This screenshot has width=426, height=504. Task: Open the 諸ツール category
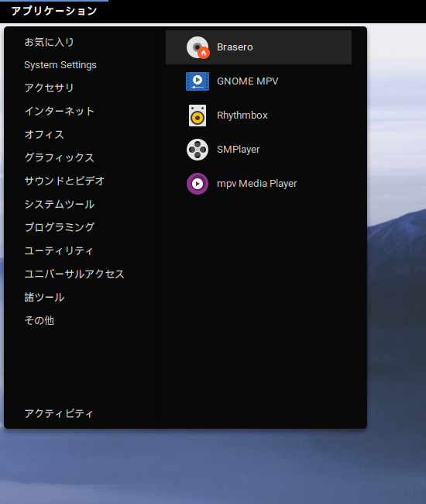44,297
